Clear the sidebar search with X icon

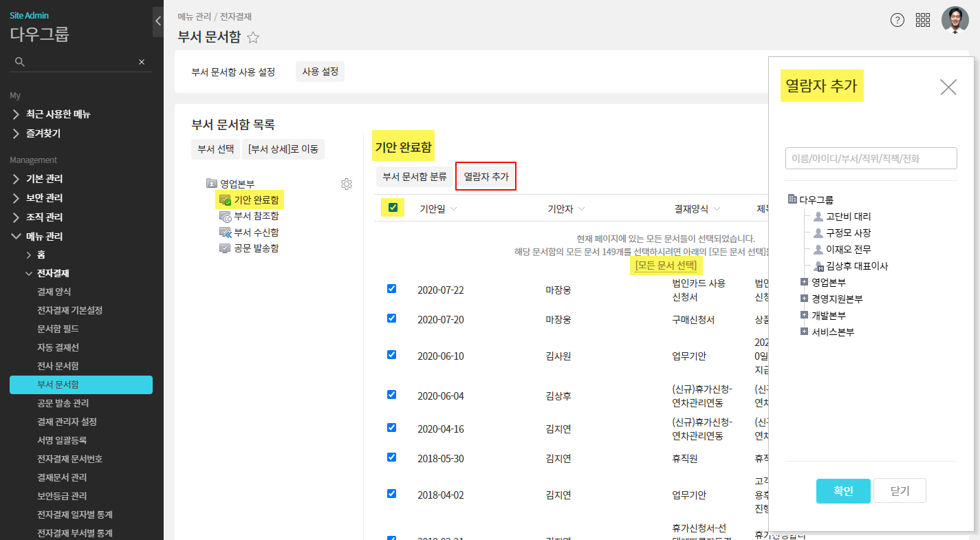pyautogui.click(x=142, y=62)
